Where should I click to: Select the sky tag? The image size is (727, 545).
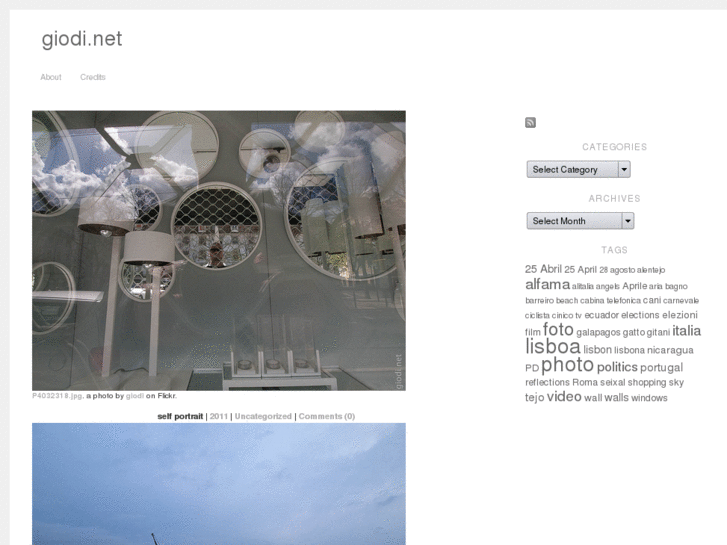pyautogui.click(x=676, y=383)
